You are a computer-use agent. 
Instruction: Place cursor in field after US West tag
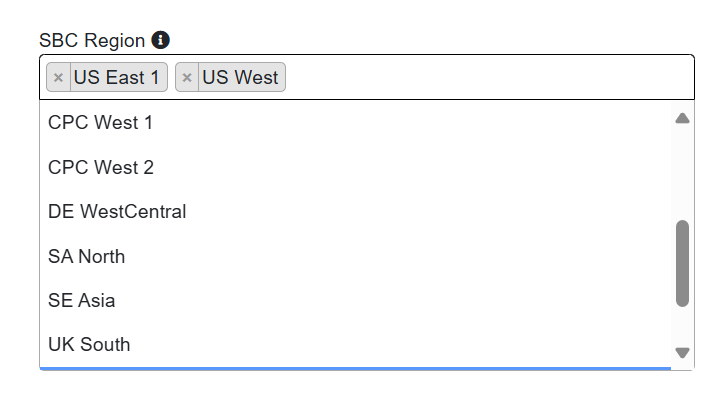(x=487, y=77)
